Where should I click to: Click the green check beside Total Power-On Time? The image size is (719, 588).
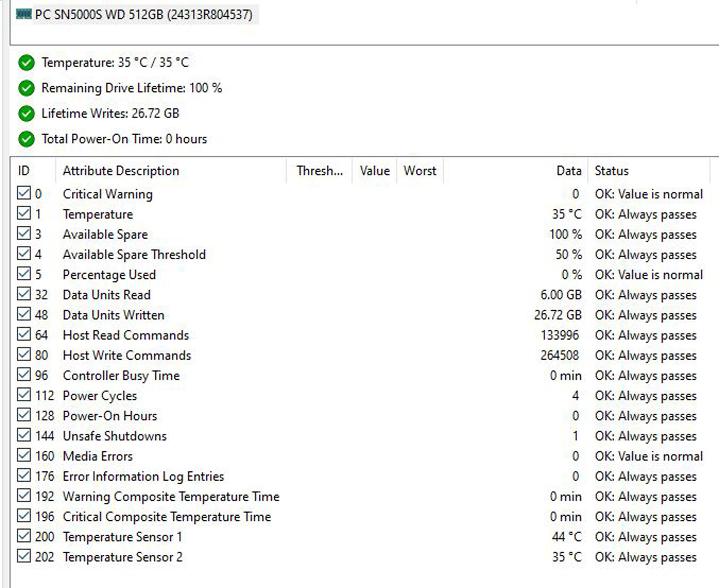26,139
